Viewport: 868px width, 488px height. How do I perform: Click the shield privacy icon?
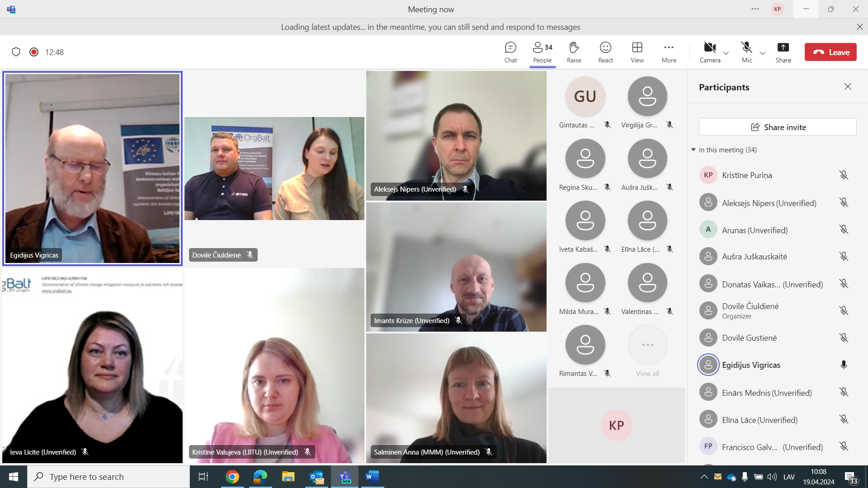(16, 52)
